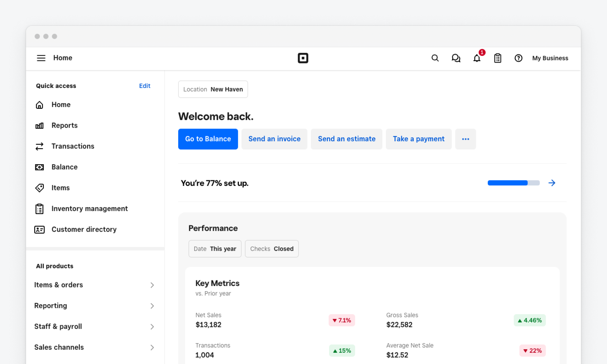Select the Items tag icon in the sidebar
This screenshot has width=607, height=364.
coord(39,188)
